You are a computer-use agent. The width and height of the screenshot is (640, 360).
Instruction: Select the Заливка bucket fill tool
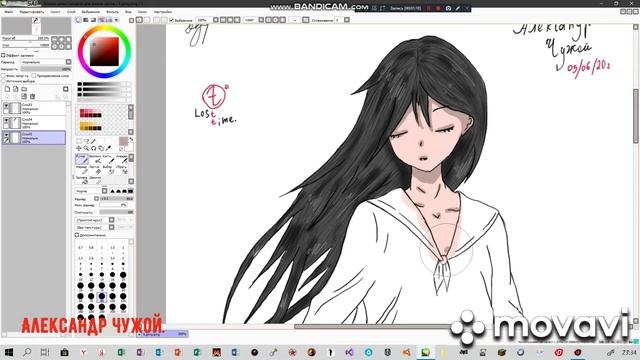tap(82, 180)
